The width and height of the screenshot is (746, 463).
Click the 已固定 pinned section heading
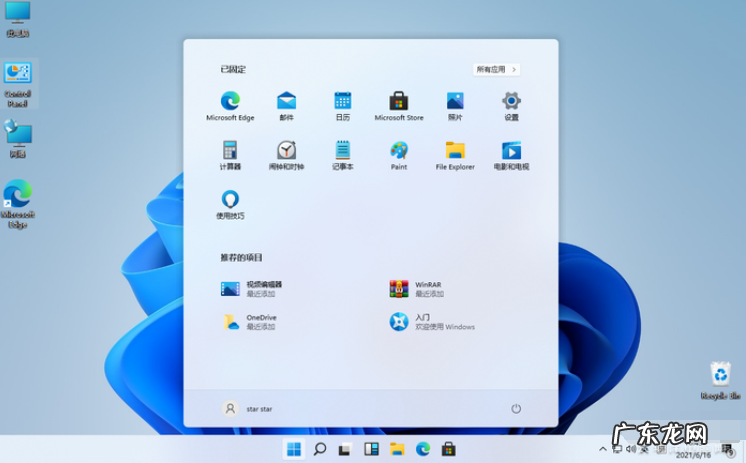tap(233, 69)
